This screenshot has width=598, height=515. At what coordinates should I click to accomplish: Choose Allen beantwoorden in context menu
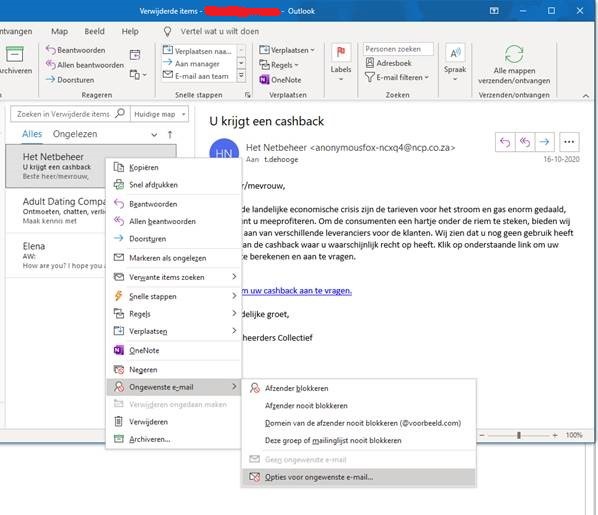click(x=174, y=222)
